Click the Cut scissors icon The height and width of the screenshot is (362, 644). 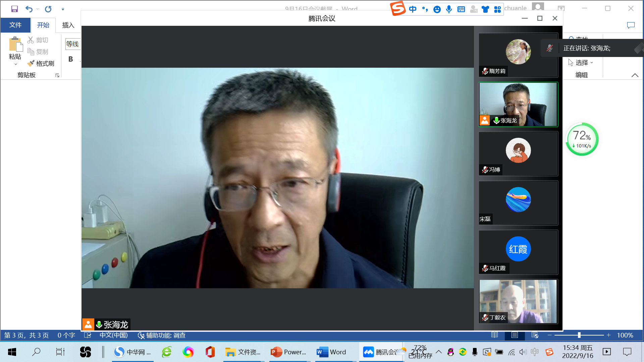[31, 40]
